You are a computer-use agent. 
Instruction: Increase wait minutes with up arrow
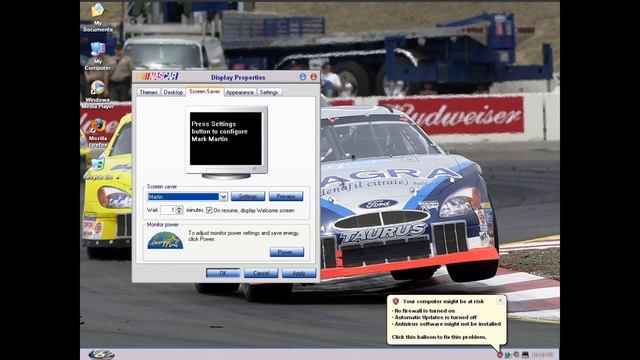[179, 208]
